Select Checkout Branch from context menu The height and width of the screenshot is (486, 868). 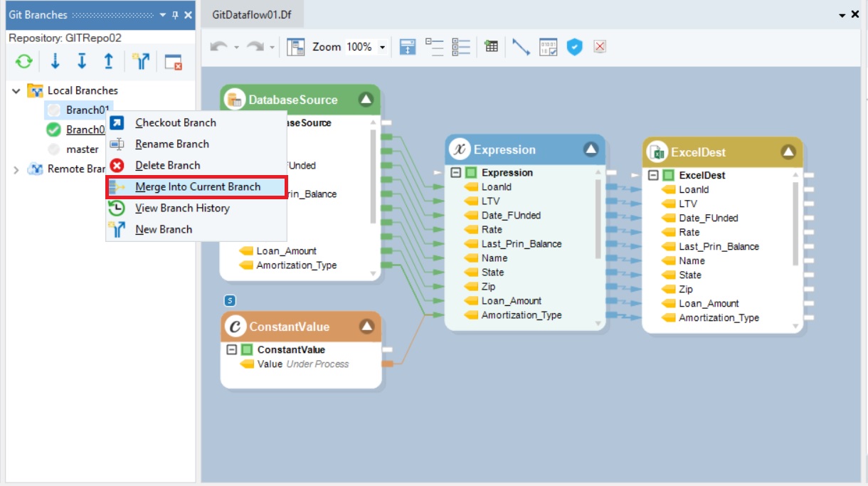(175, 122)
